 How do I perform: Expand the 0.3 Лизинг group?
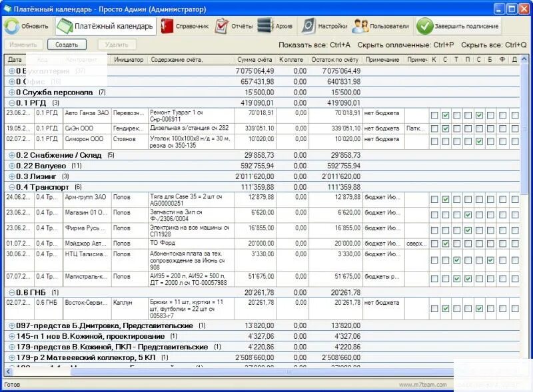(x=12, y=176)
